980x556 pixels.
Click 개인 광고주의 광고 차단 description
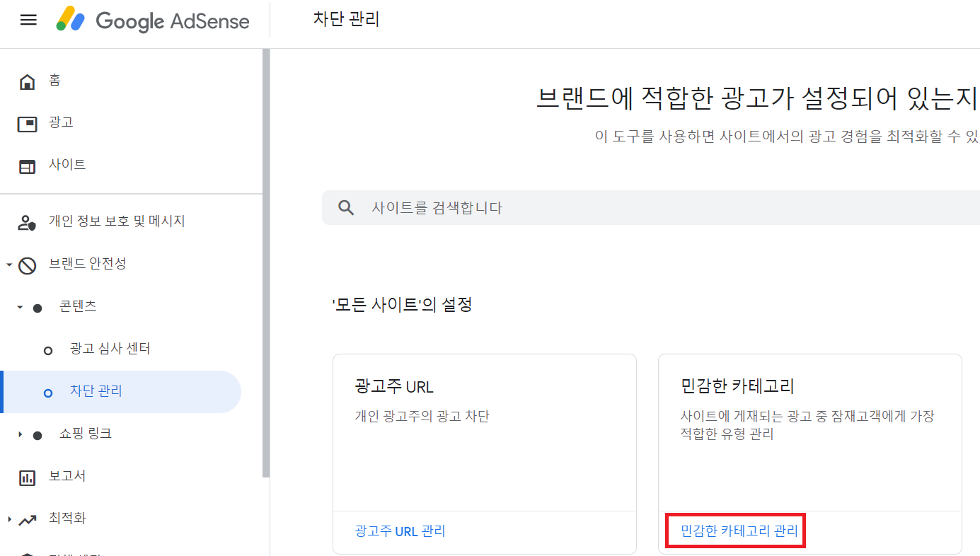[422, 417]
